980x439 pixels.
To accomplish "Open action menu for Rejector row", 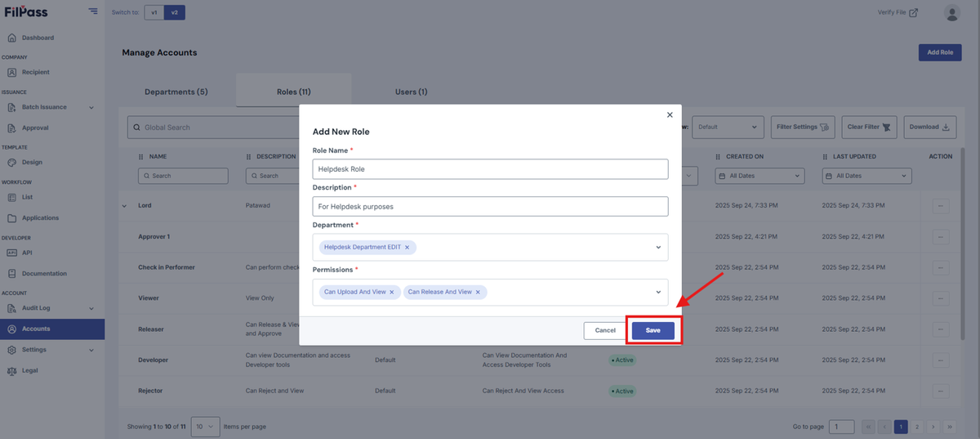I will [x=940, y=391].
